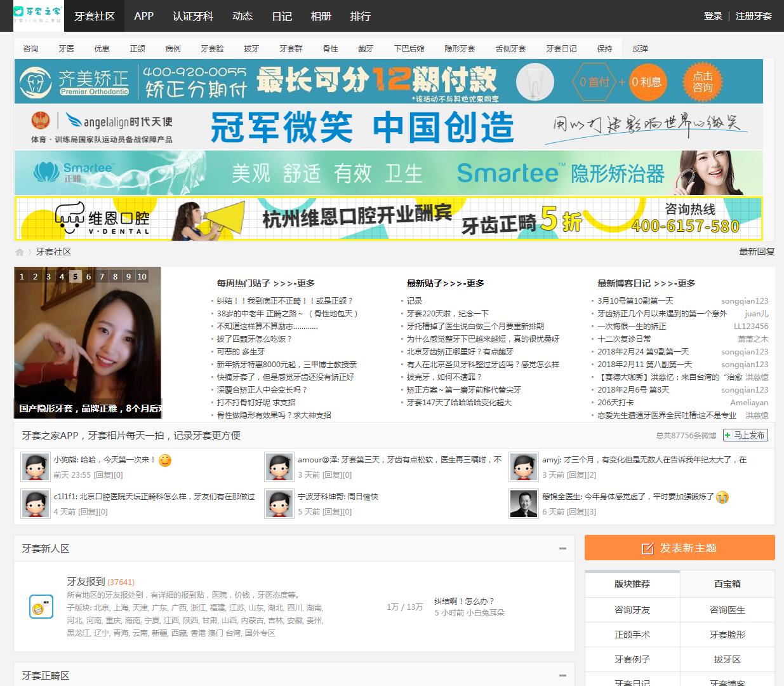Image resolution: width=784 pixels, height=686 pixels.
Task: Open 牙套脸形 in sidebar
Action: pyautogui.click(x=728, y=635)
